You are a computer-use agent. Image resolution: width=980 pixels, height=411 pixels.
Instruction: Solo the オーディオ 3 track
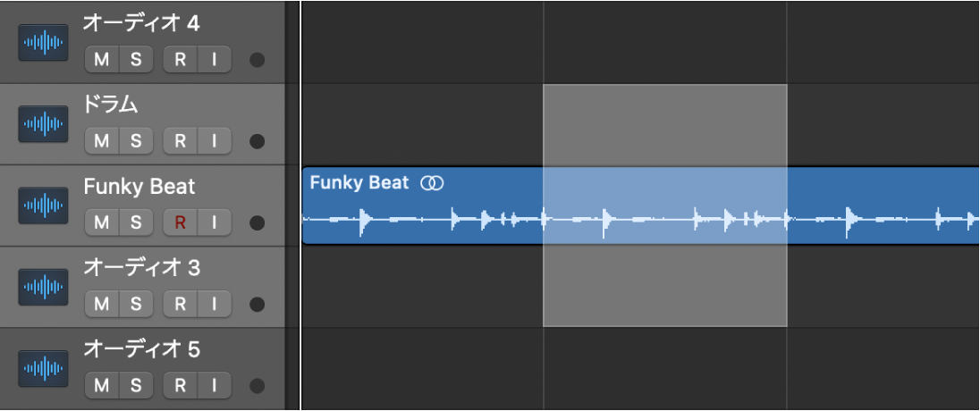point(136,304)
